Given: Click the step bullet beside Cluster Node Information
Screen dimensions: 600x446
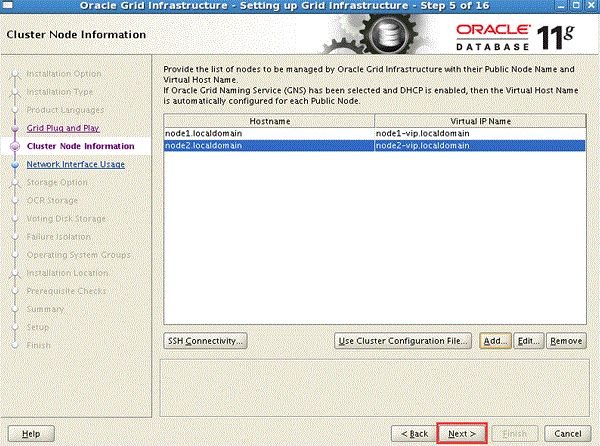Looking at the screenshot, I should click(x=15, y=146).
